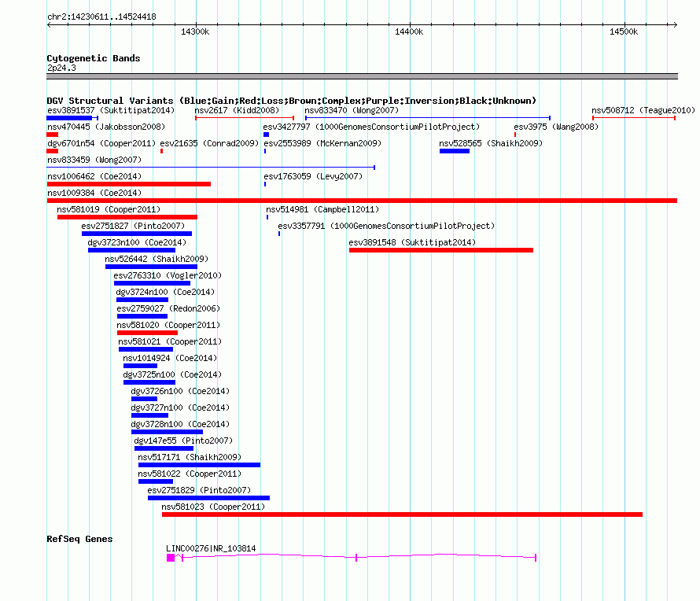Select the nsv833459 (Wong2007) label
Viewport: 700px width, 601px height.
(94, 160)
